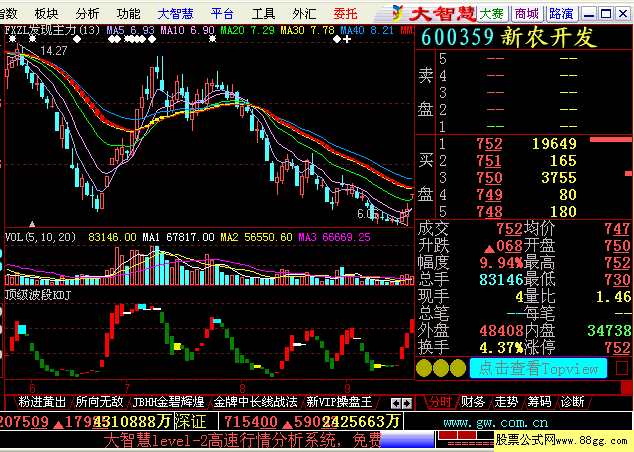This screenshot has width=634, height=452.
Task: Select the 金牌中长线战法 indicator tab
Action: (256, 402)
